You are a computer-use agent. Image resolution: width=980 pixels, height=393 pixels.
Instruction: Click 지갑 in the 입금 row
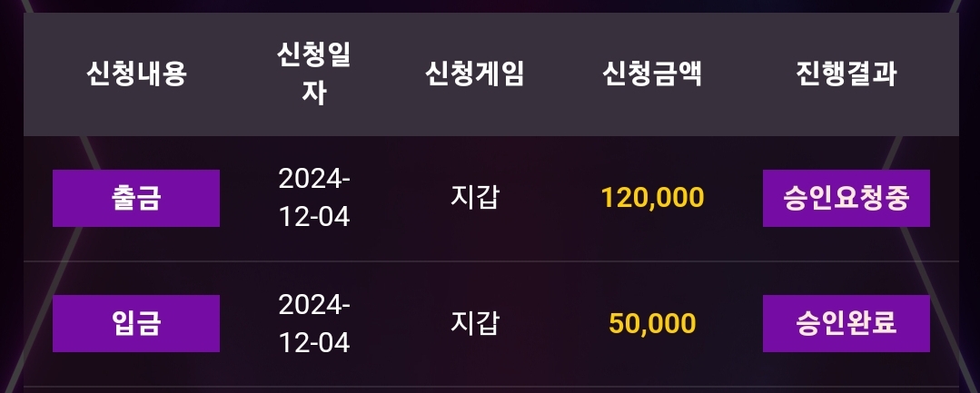click(x=474, y=323)
